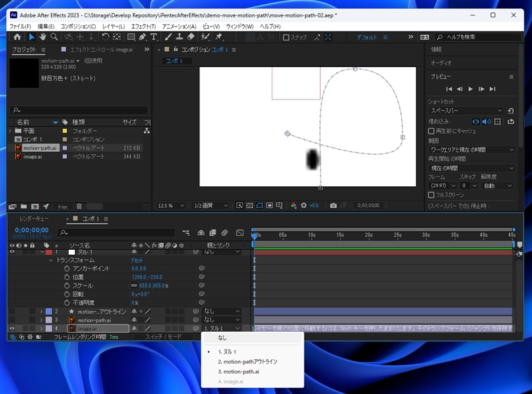This screenshot has width=532, height=394.
Task: Pick the Zoom magnifier tool
Action: click(x=54, y=37)
